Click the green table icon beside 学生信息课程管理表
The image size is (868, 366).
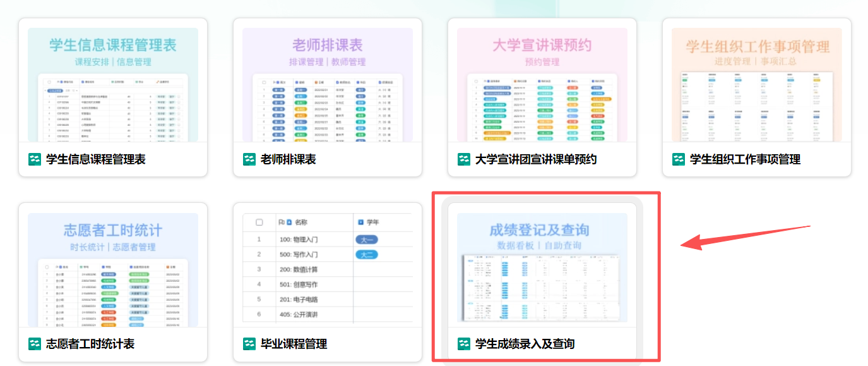[x=35, y=159]
